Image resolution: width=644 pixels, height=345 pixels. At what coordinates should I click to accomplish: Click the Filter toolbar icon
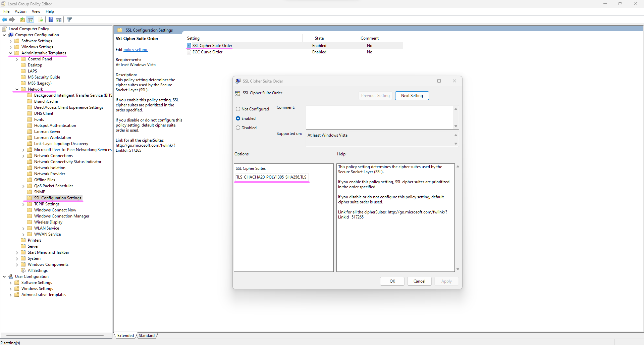69,19
